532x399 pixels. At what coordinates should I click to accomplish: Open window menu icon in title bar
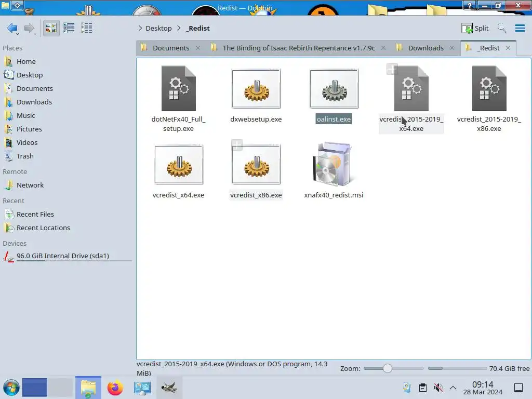point(5,5)
